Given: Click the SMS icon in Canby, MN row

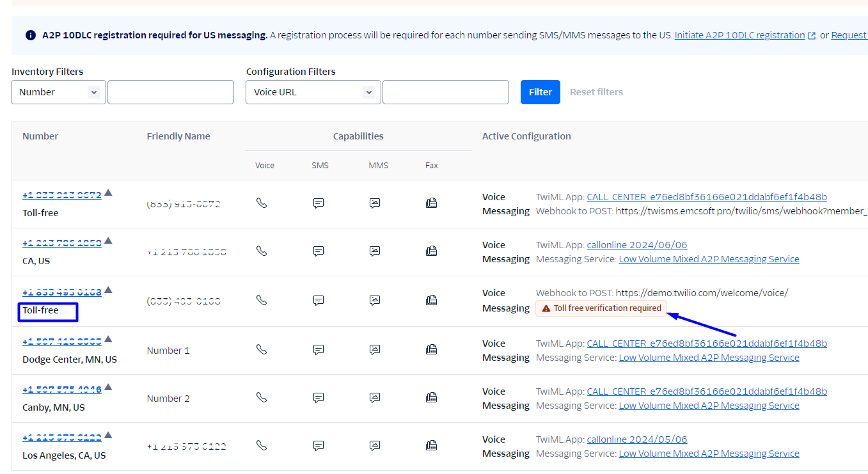Looking at the screenshot, I should click(319, 397).
